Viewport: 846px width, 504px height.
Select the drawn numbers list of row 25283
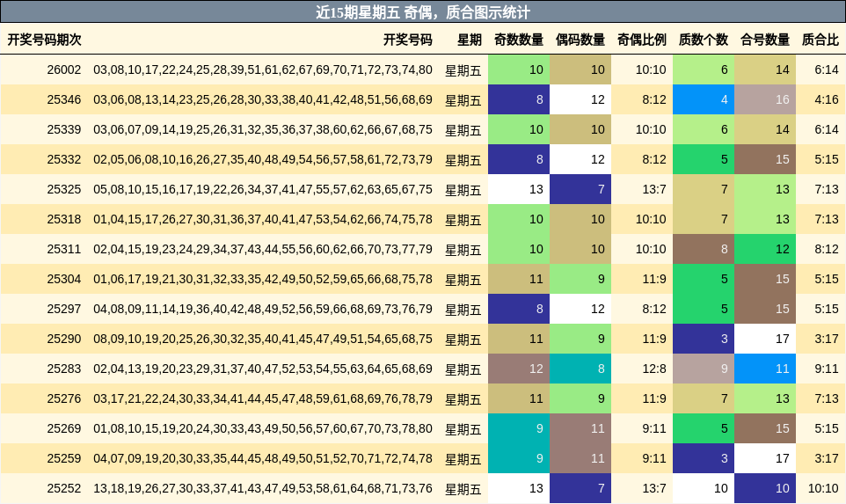coord(263,369)
